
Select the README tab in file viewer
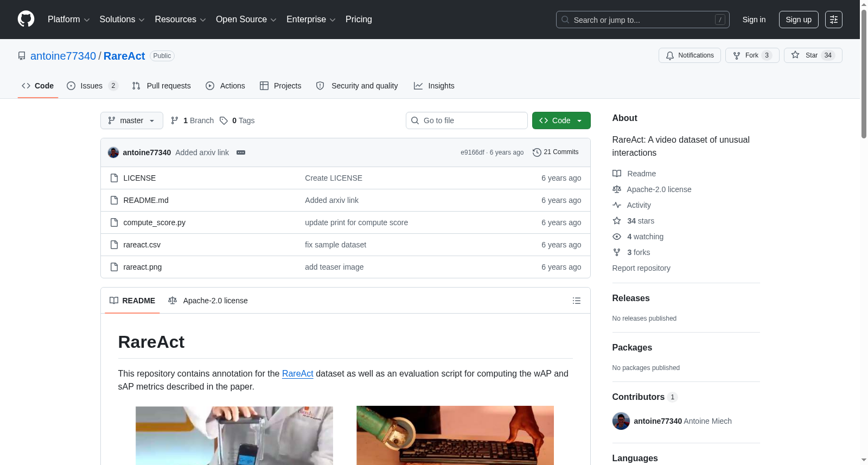coord(132,301)
